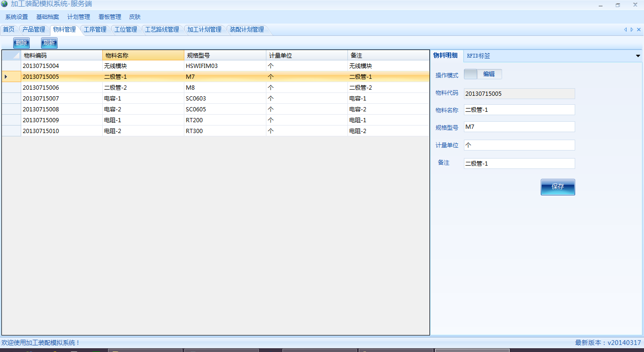This screenshot has width=644, height=352.
Task: Click the globe application icon in title bar
Action: point(4,4)
